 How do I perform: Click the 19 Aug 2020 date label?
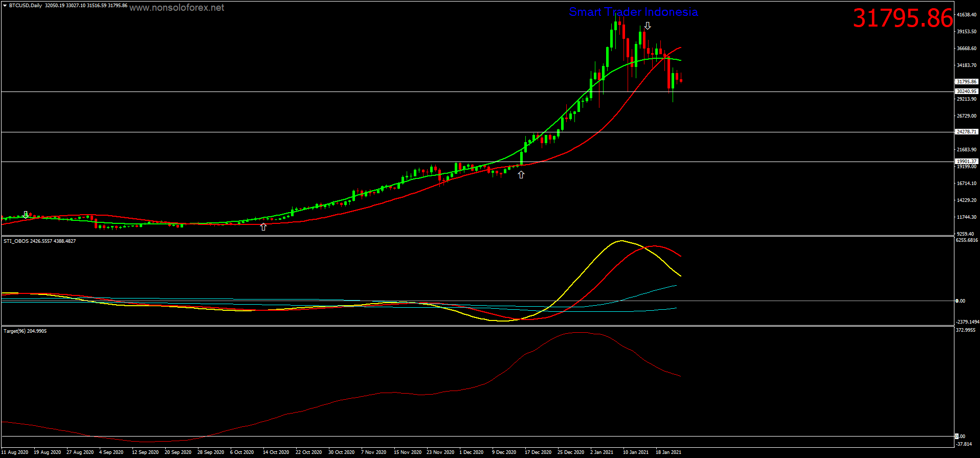(x=48, y=452)
